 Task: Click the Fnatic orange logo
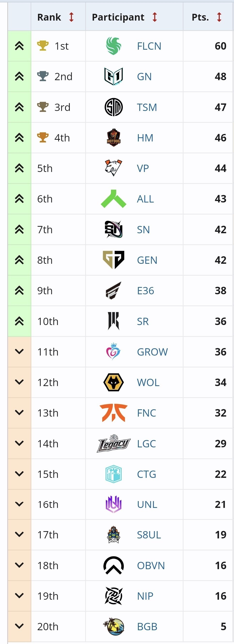114,413
